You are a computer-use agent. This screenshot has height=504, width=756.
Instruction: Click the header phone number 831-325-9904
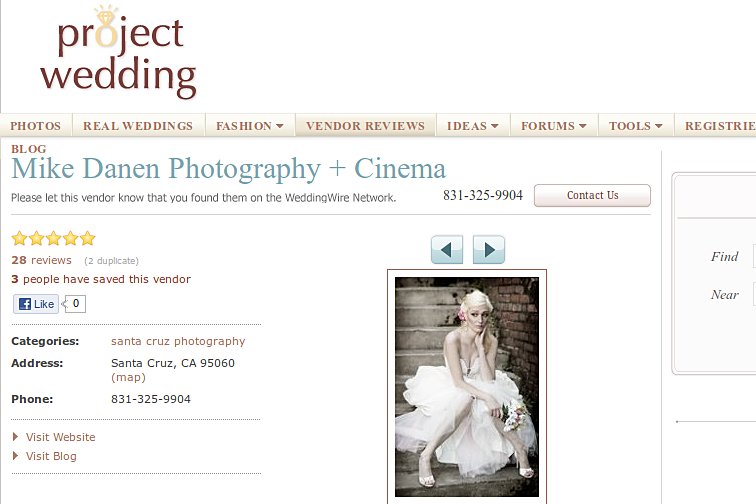click(x=483, y=195)
